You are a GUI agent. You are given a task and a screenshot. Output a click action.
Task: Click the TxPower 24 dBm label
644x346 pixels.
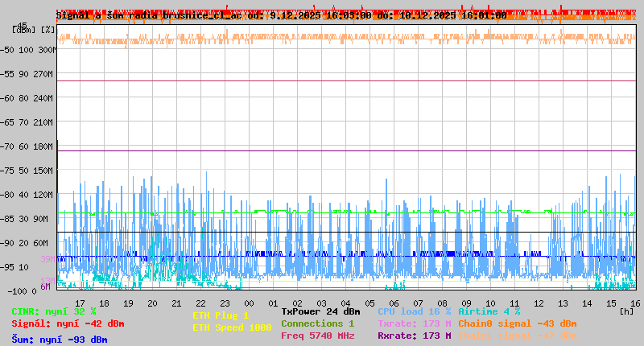320,311
